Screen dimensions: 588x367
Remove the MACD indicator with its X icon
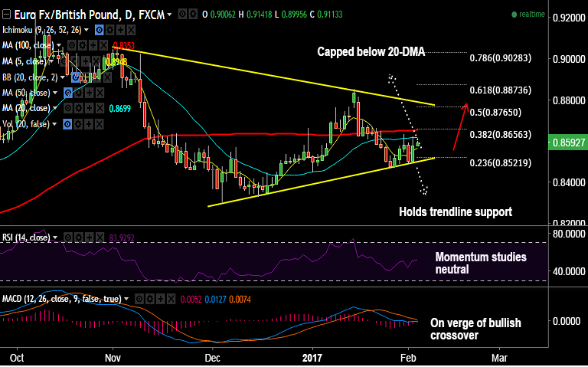tap(171, 300)
